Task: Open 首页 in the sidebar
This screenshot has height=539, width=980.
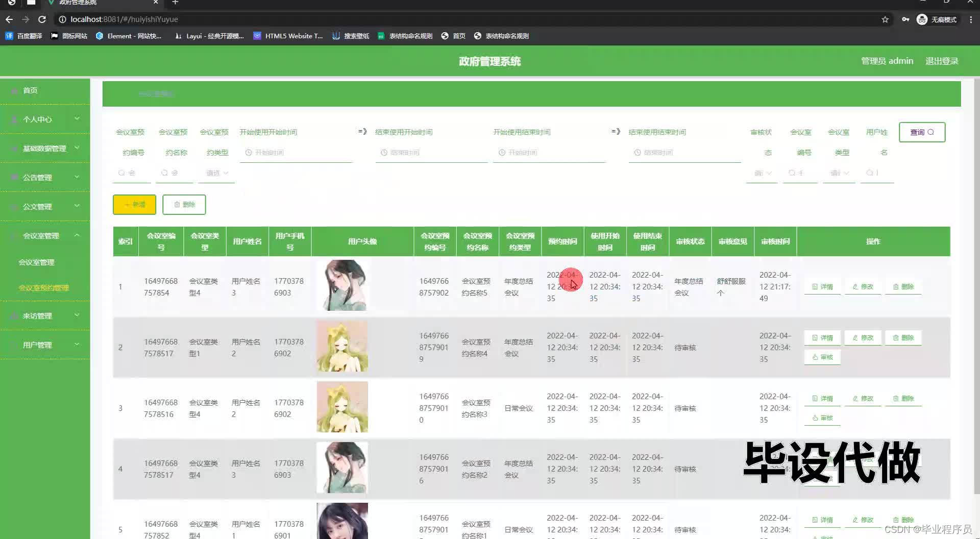Action: click(45, 90)
